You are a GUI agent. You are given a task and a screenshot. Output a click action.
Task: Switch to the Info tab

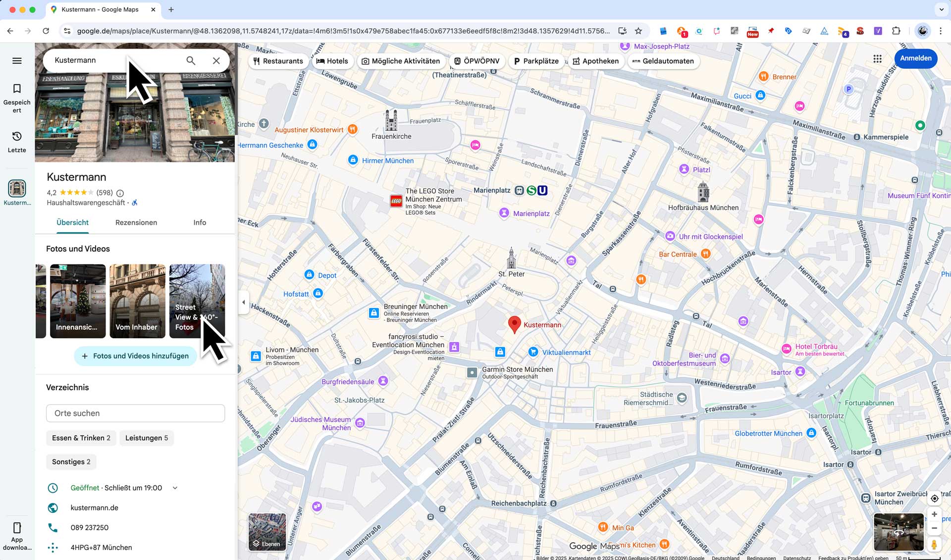(x=200, y=222)
